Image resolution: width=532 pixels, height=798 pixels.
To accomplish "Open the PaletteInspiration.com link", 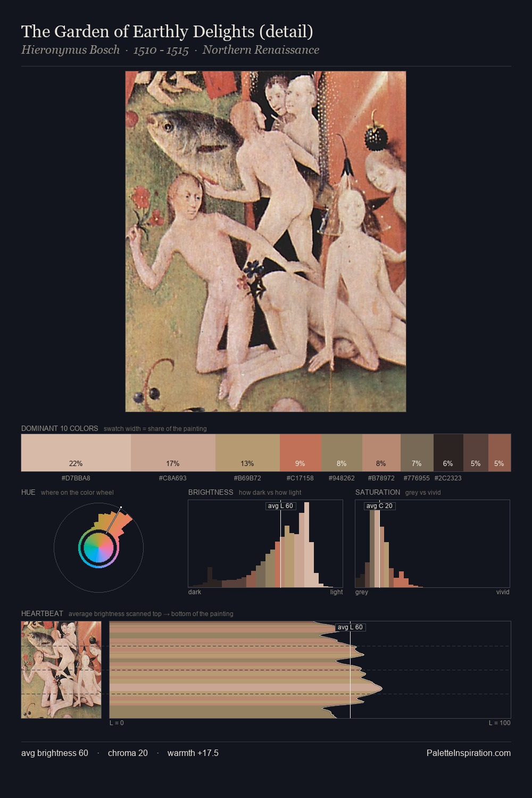I will (469, 753).
